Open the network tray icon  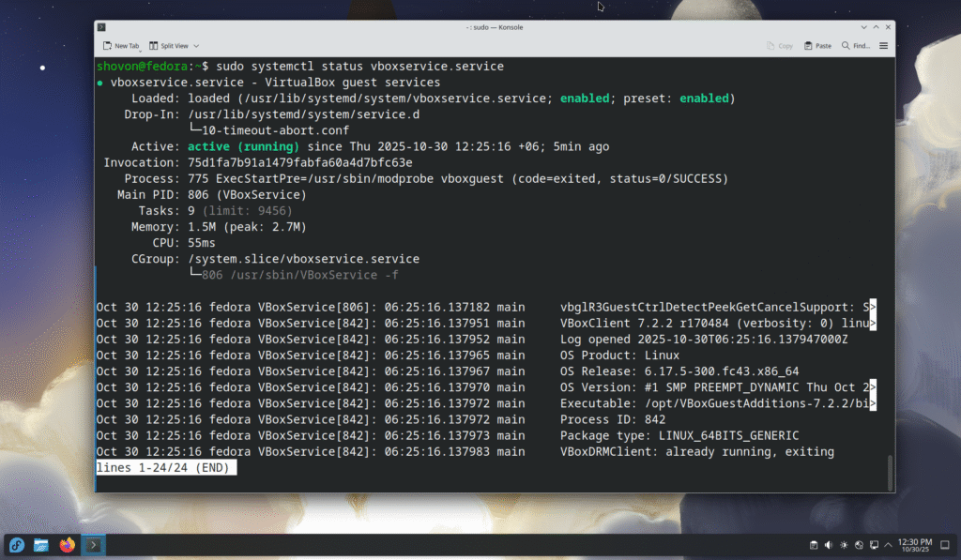pyautogui.click(x=859, y=545)
